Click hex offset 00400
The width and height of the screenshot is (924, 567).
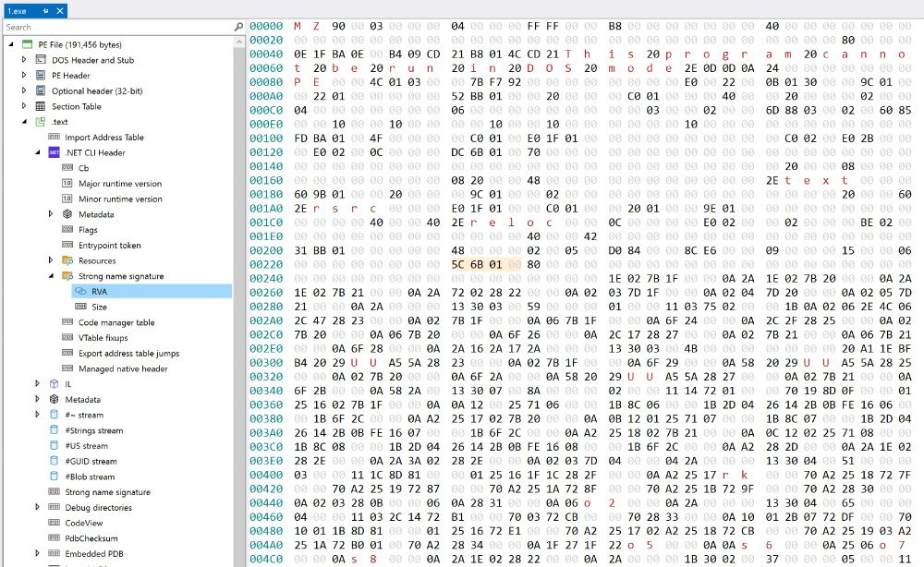(x=266, y=475)
